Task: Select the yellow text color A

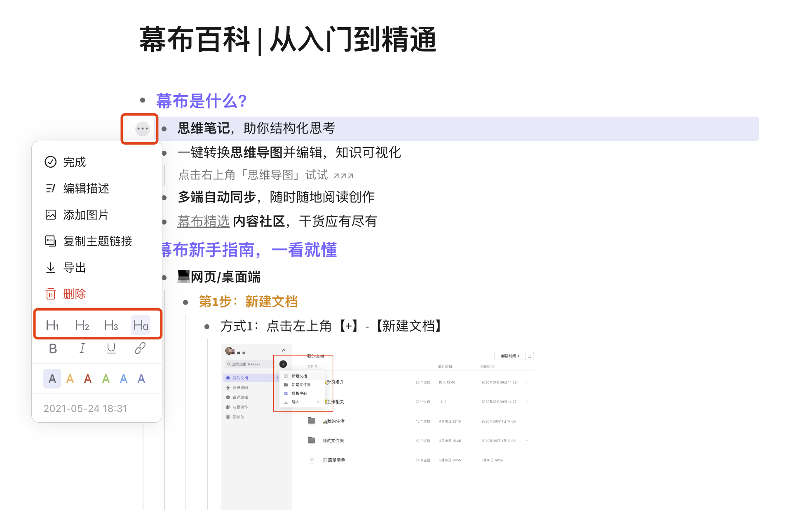Action: [x=70, y=379]
